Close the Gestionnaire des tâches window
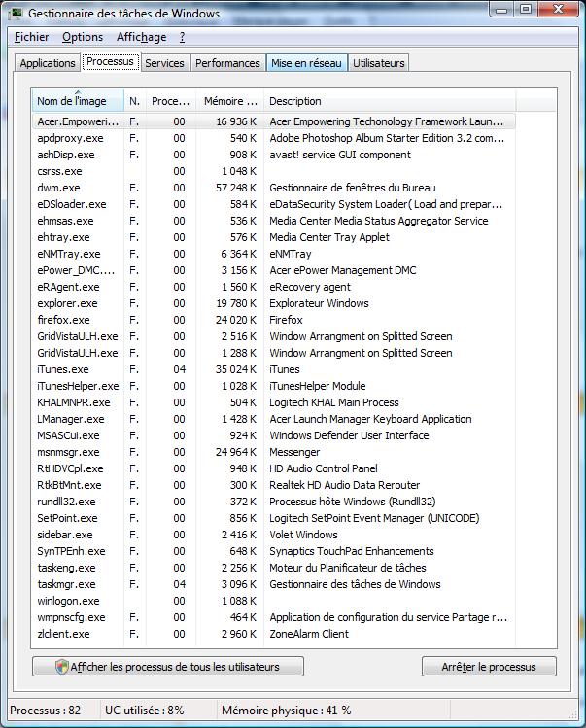Image resolution: width=586 pixels, height=728 pixels. coord(558,10)
